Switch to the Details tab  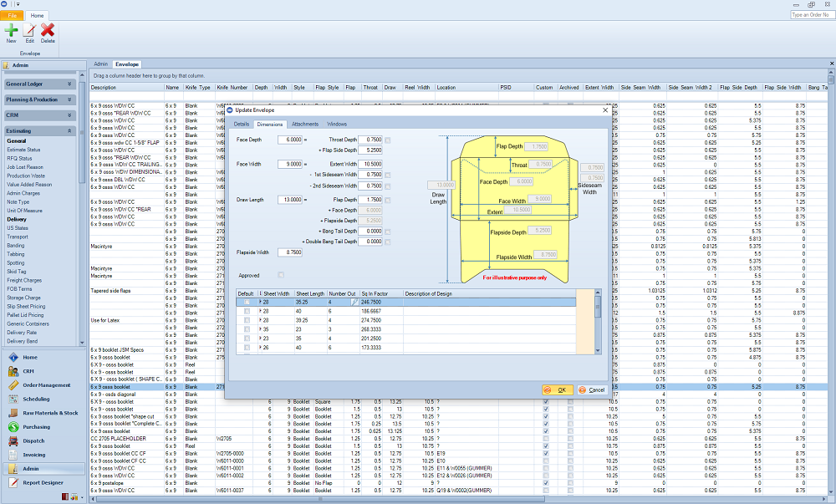[242, 125]
